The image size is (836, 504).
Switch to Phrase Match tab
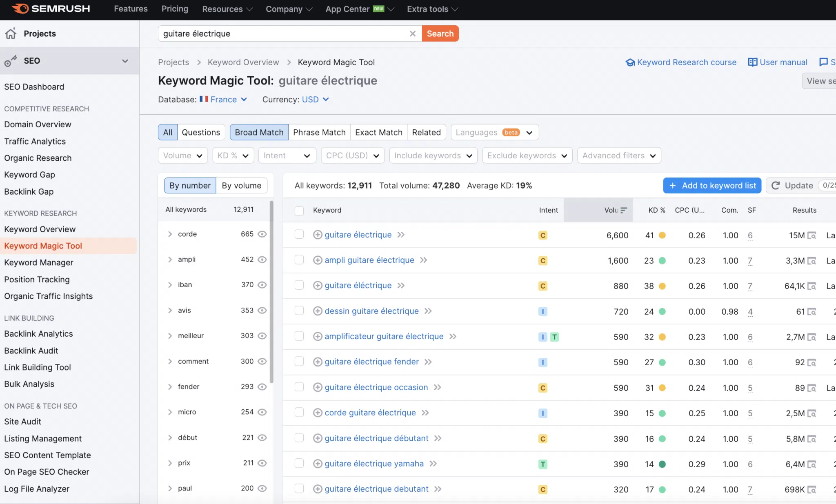(x=319, y=132)
